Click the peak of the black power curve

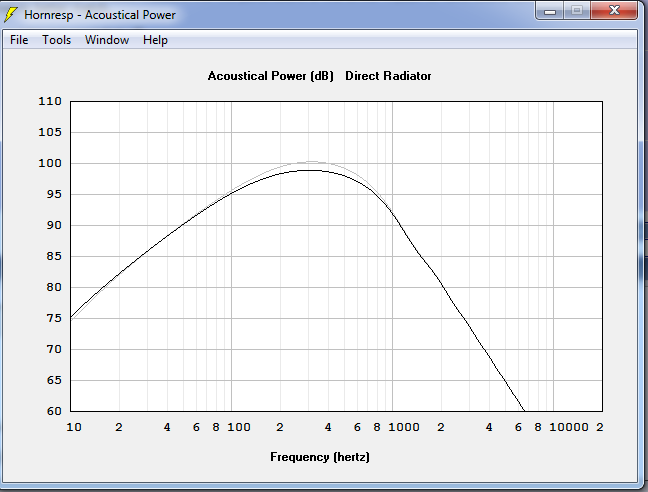(x=311, y=170)
